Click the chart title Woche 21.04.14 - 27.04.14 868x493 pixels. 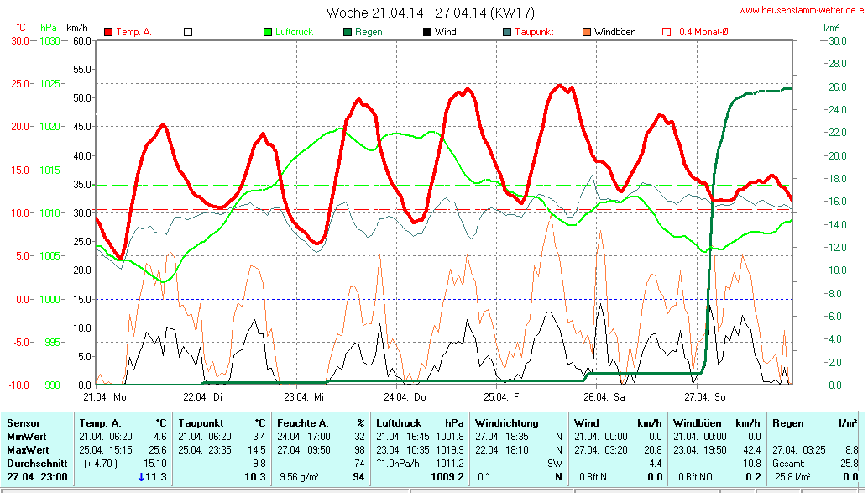coord(430,13)
